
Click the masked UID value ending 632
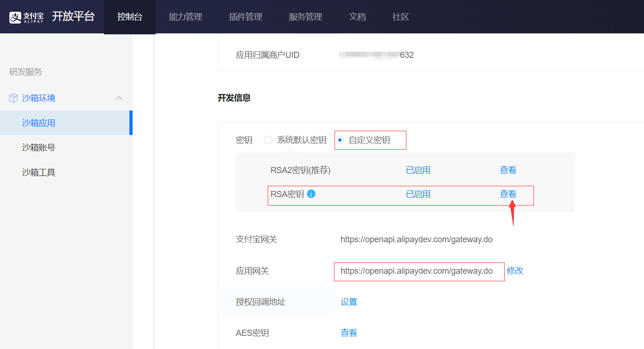click(376, 55)
